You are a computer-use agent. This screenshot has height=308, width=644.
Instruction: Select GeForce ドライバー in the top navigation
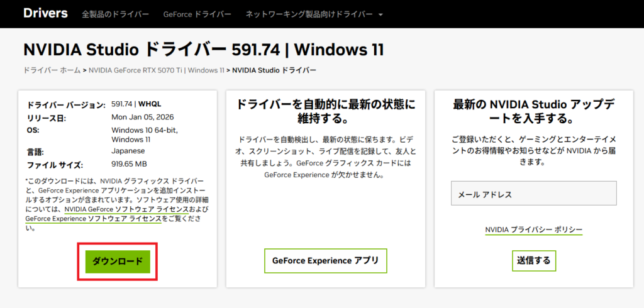[x=197, y=14]
